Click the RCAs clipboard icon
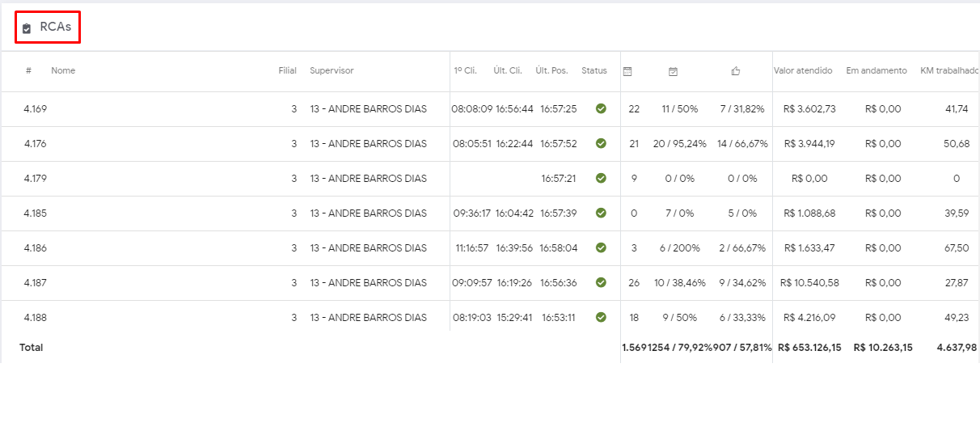Viewport: 980px width, 427px height. (27, 28)
